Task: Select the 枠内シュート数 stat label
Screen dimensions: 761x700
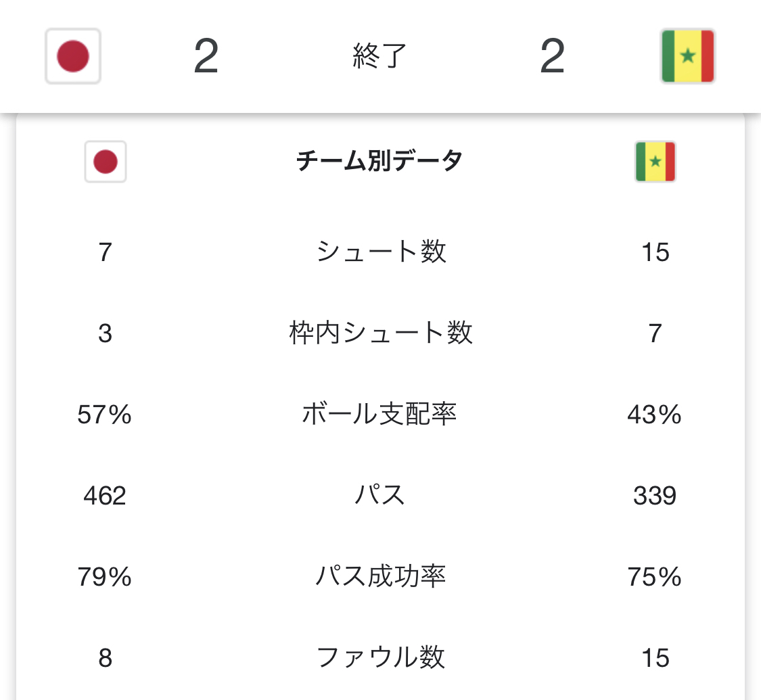Action: tap(381, 333)
